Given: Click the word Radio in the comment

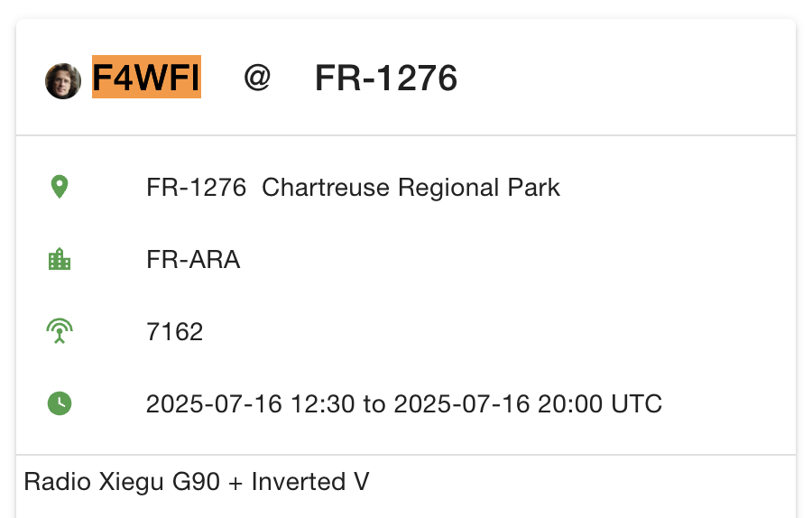Looking at the screenshot, I should tap(57, 481).
